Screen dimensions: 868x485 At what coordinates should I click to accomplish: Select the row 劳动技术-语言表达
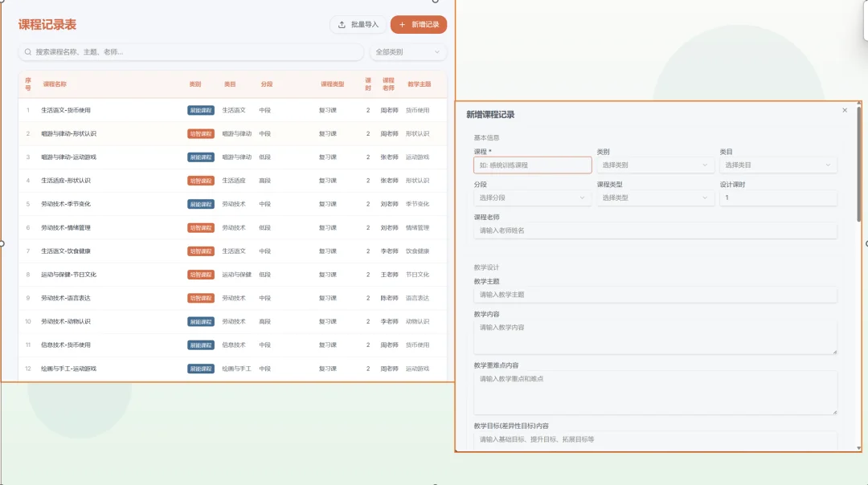coord(232,298)
